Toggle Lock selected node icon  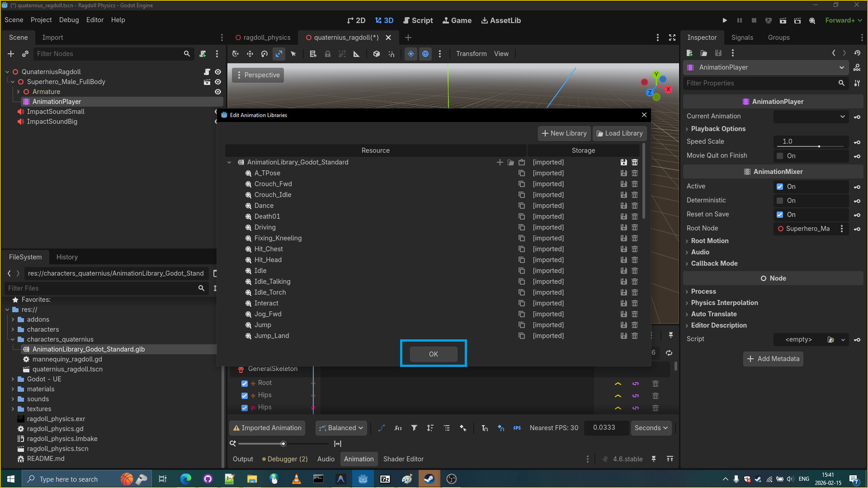[328, 54]
